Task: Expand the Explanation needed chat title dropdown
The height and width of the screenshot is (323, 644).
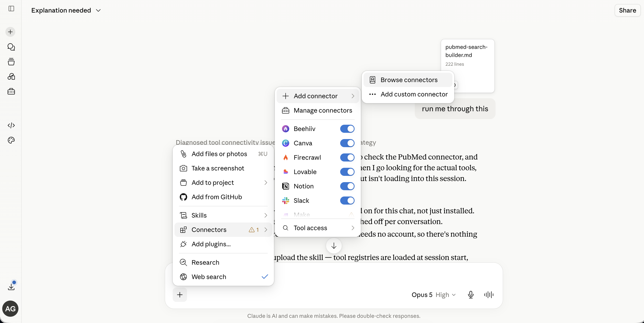Action: [x=66, y=11]
